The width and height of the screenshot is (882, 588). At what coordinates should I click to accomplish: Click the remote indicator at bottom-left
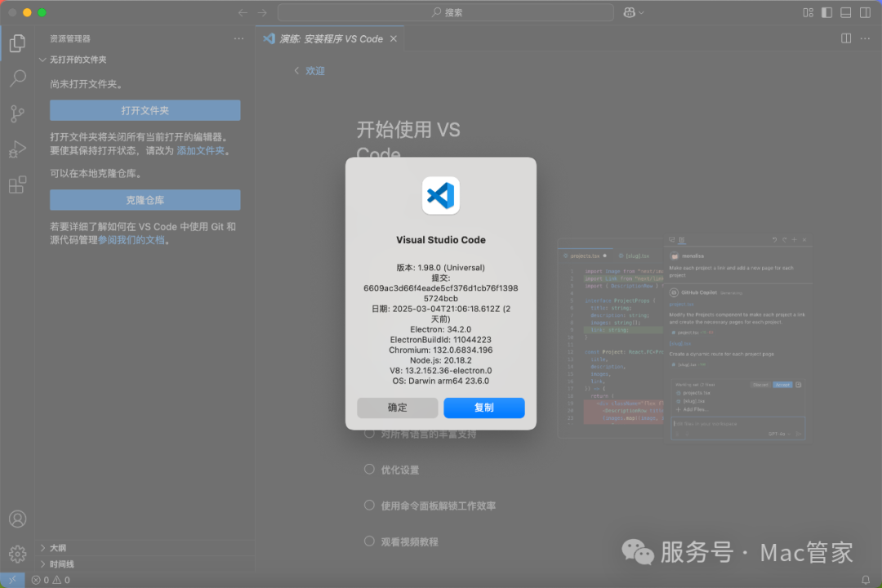(11, 578)
